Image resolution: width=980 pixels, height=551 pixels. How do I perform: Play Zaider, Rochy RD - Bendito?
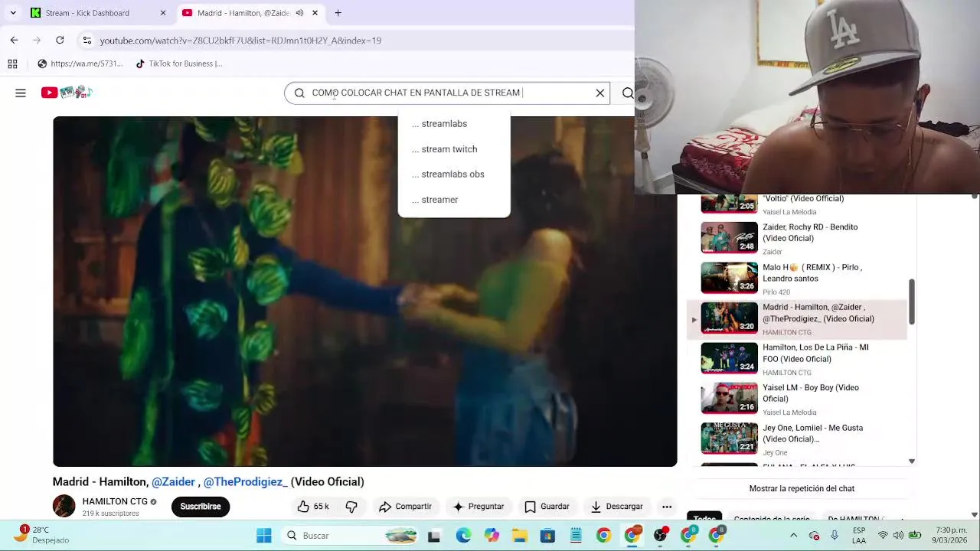796,239
